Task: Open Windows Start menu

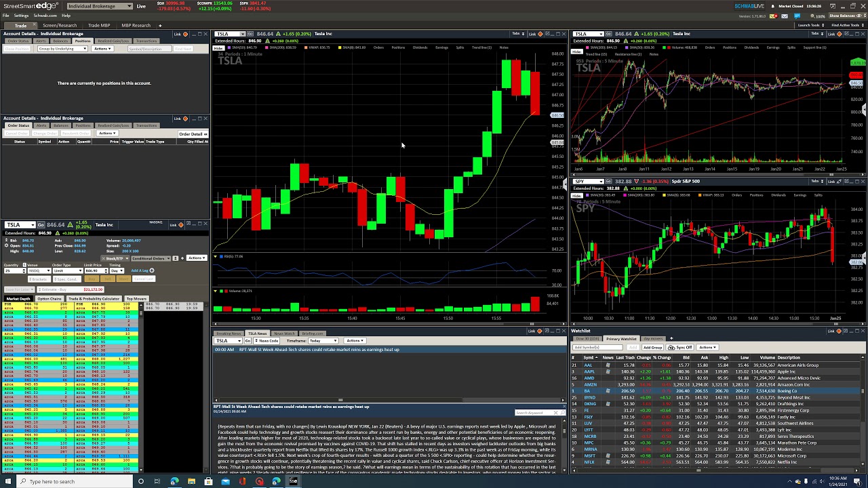Action: (x=8, y=481)
